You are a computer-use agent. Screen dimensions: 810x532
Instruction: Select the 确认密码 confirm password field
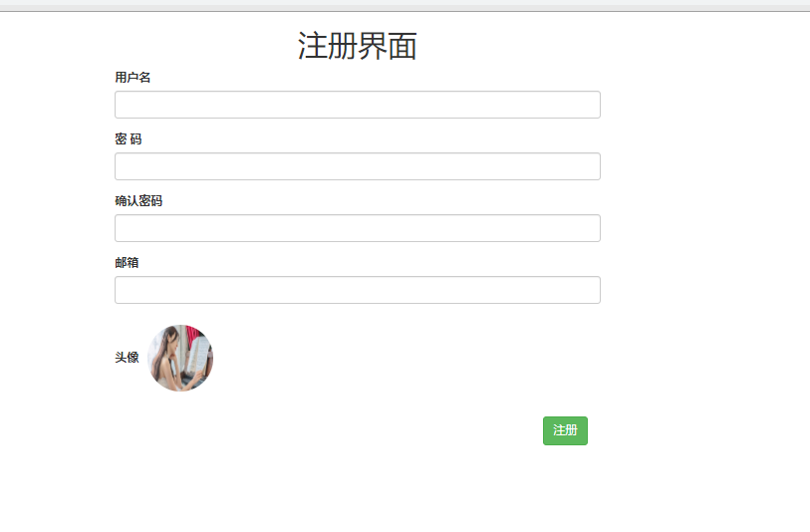tap(357, 228)
